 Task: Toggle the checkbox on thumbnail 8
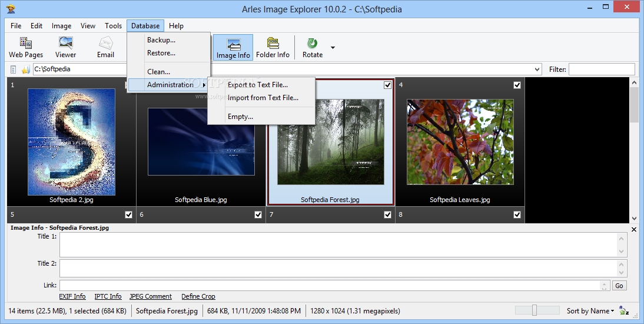click(x=517, y=214)
